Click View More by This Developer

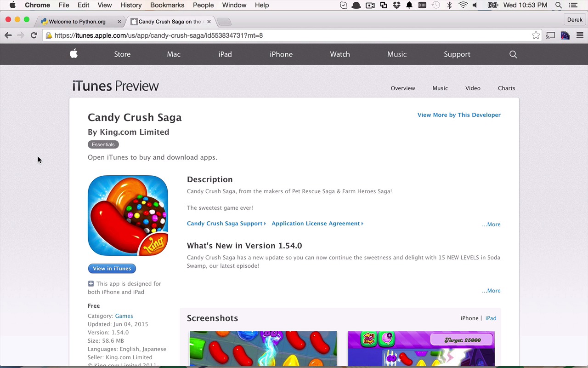pyautogui.click(x=459, y=115)
